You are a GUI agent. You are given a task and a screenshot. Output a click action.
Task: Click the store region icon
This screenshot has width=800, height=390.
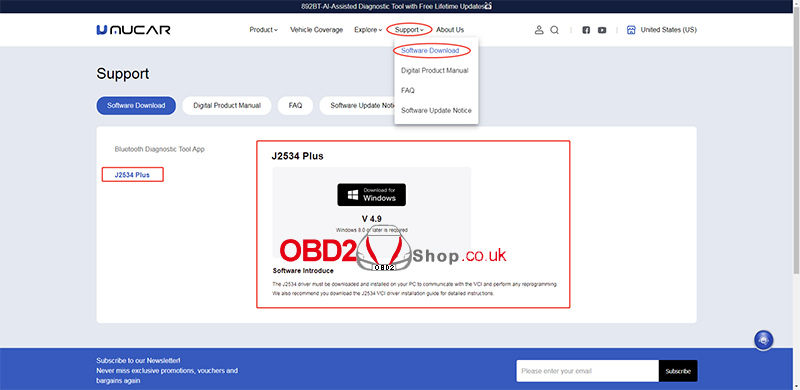[x=631, y=30]
